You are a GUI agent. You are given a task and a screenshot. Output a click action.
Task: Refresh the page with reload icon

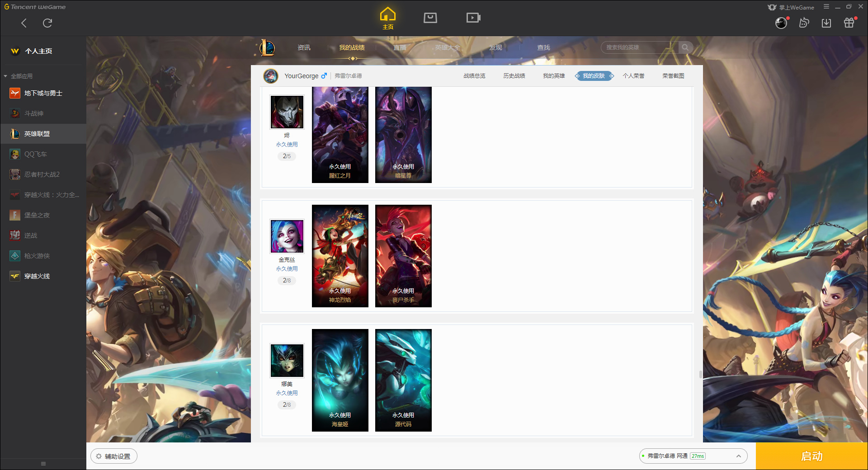coord(47,23)
